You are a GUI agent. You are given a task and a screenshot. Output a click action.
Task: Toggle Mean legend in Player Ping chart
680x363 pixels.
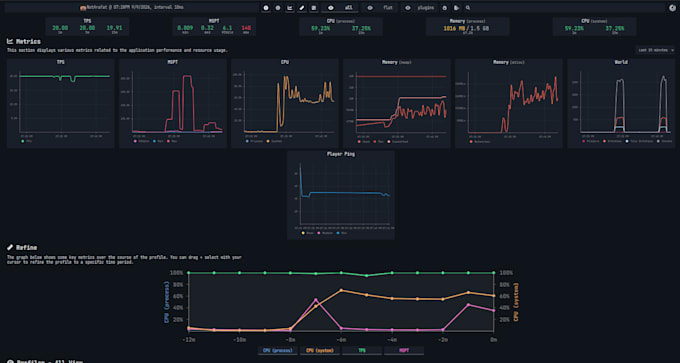(x=307, y=233)
